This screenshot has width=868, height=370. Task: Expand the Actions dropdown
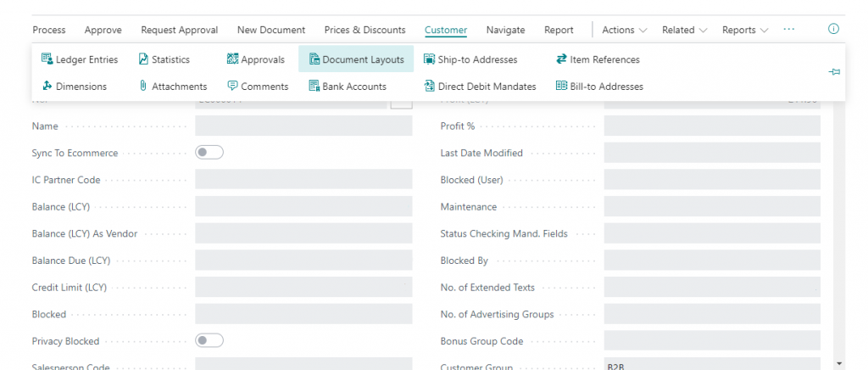coord(625,30)
